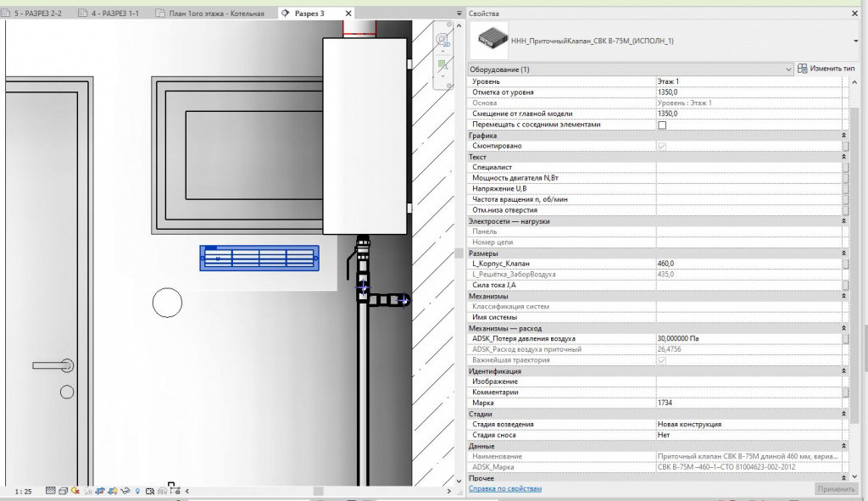
Task: Click the Применить button
Action: (x=836, y=489)
